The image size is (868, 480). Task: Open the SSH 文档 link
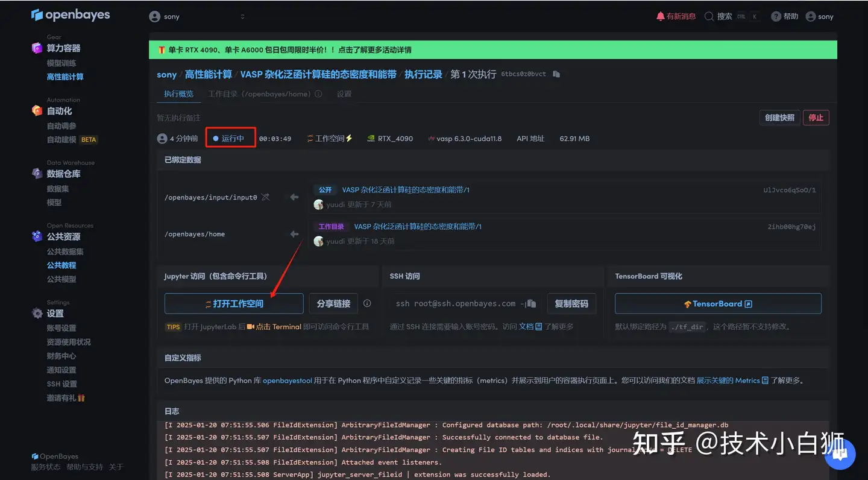[x=530, y=326]
